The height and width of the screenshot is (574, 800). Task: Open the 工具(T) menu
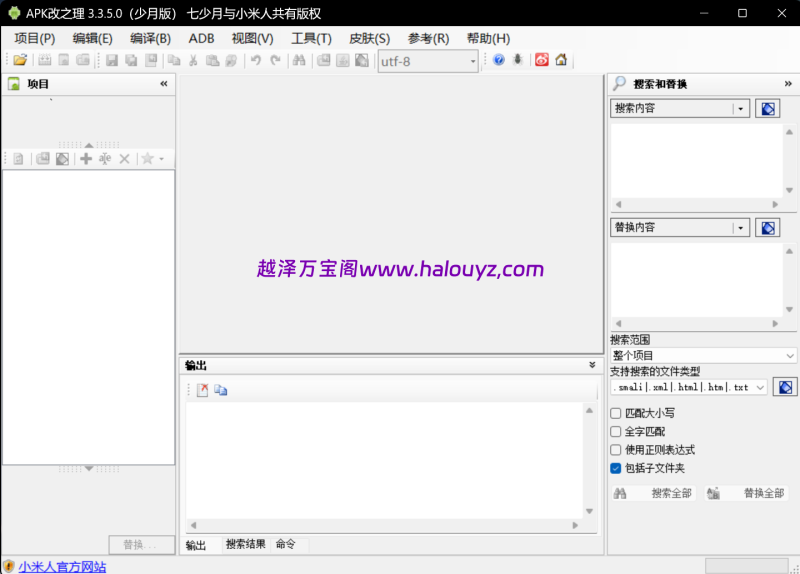click(311, 39)
